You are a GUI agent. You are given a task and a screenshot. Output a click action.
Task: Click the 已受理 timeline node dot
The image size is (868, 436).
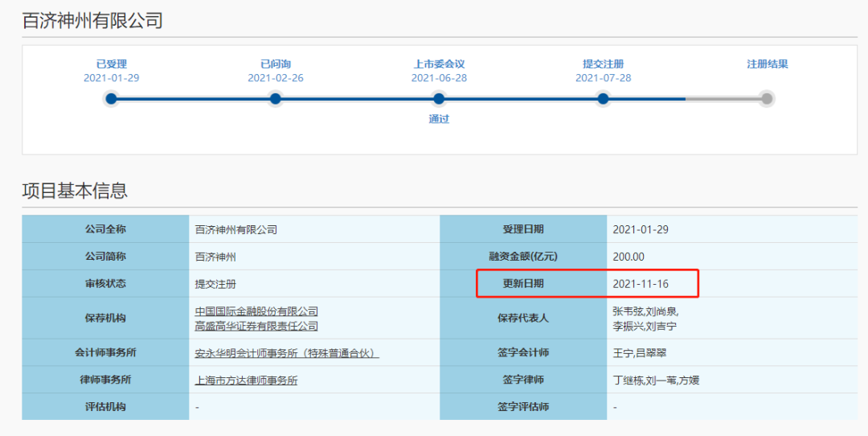tap(111, 99)
